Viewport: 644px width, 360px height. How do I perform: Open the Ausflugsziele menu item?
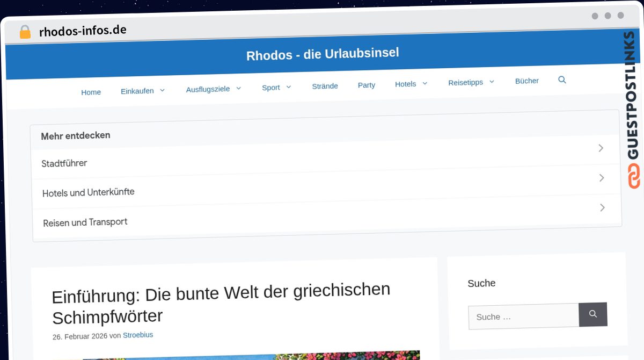[x=208, y=89]
